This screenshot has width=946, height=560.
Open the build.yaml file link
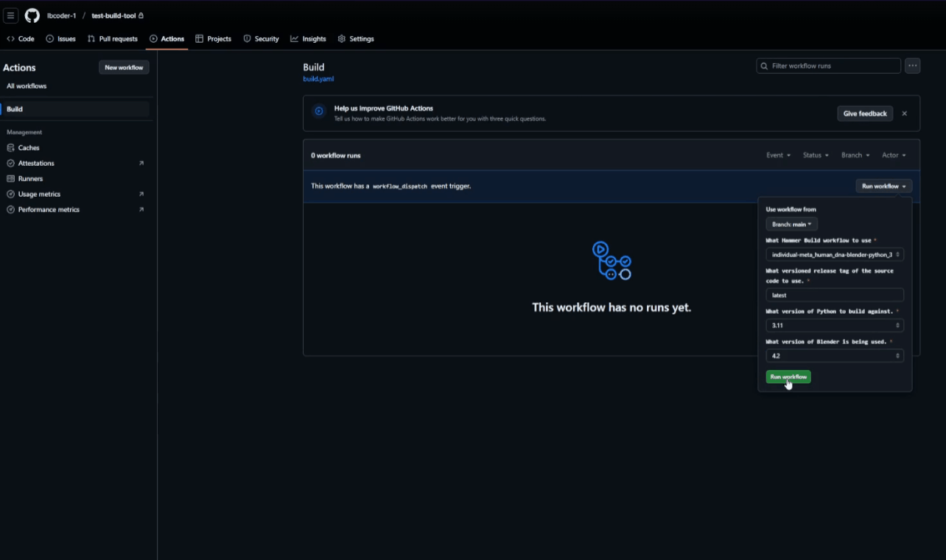[x=318, y=79]
